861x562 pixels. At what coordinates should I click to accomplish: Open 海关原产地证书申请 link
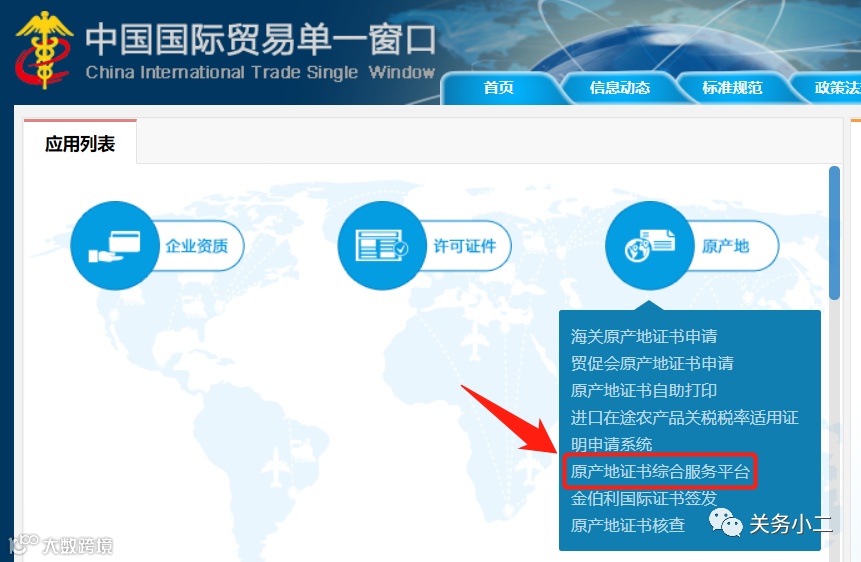[x=644, y=336]
